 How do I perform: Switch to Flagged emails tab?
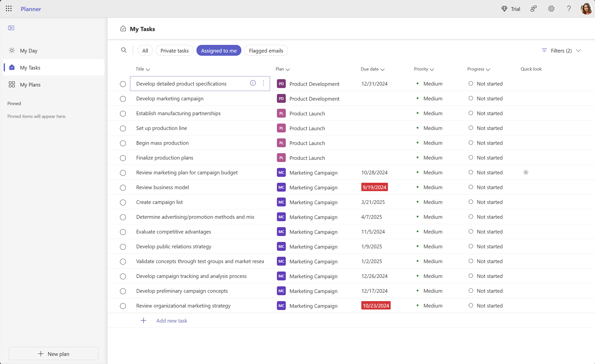coord(266,50)
